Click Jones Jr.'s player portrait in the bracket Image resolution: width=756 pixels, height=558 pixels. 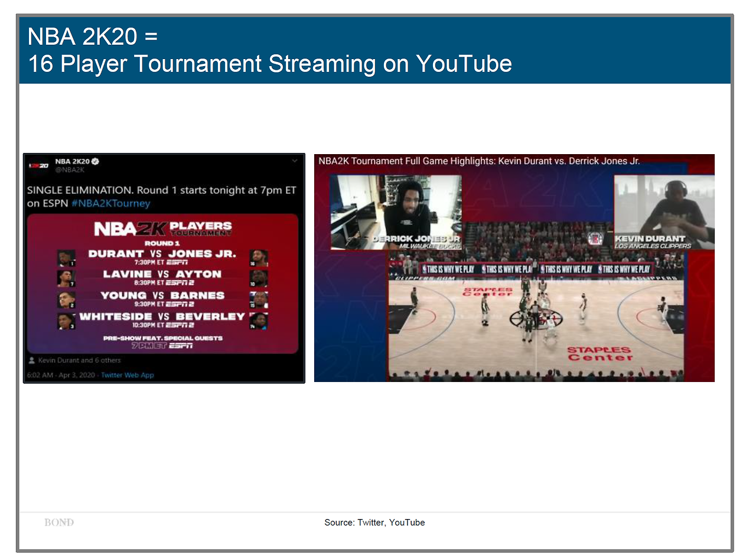click(x=258, y=258)
